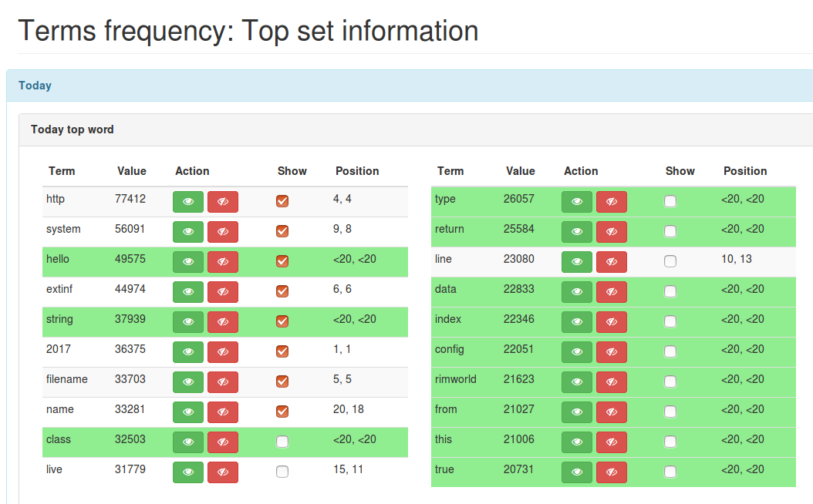
Task: Click green eye button for 2017 term
Action: pyautogui.click(x=188, y=352)
